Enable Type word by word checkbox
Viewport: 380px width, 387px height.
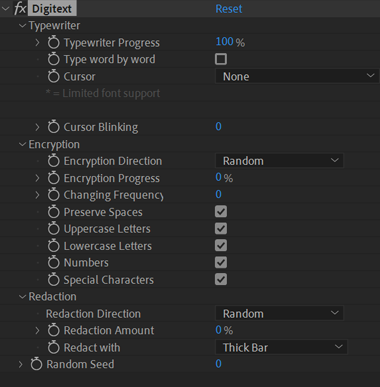221,59
